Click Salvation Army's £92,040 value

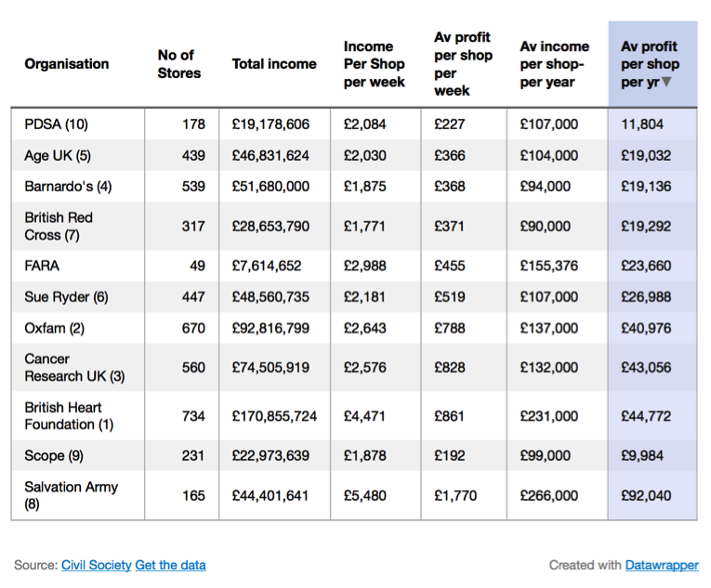[x=646, y=495]
